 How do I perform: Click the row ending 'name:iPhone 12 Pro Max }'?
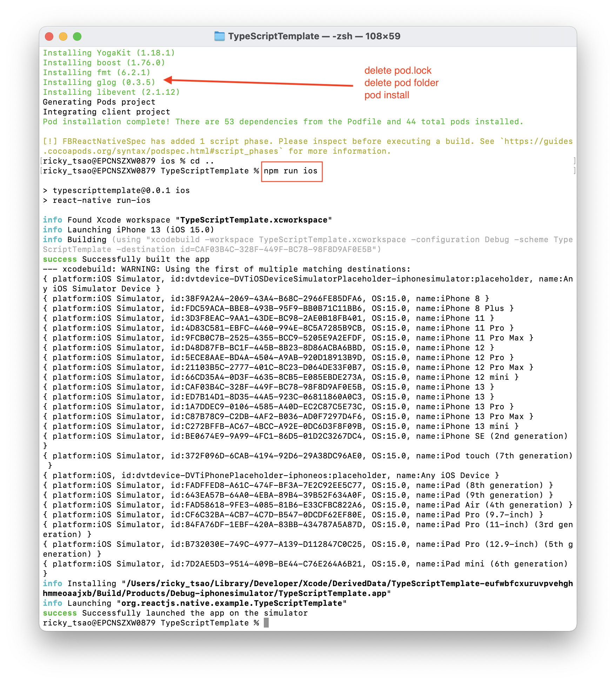pyautogui.click(x=288, y=367)
